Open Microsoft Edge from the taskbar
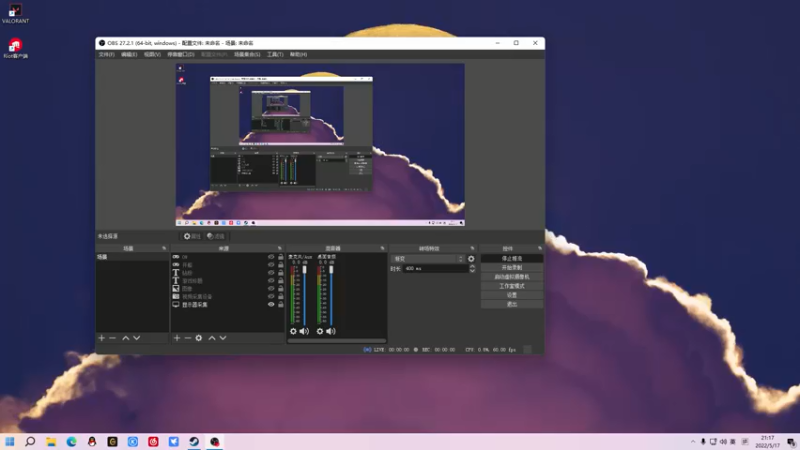The height and width of the screenshot is (450, 800). click(x=71, y=441)
